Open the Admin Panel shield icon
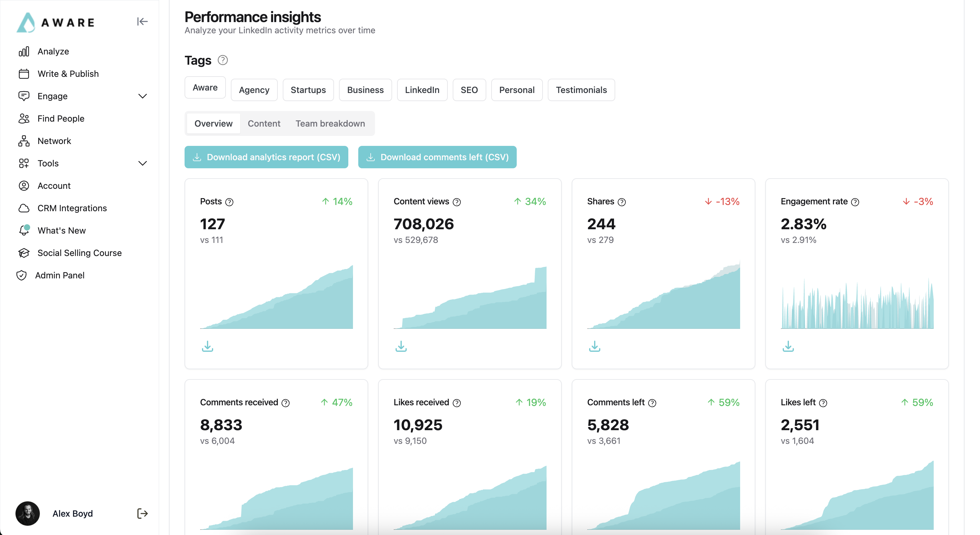Viewport: 980px width, 535px height. tap(22, 275)
